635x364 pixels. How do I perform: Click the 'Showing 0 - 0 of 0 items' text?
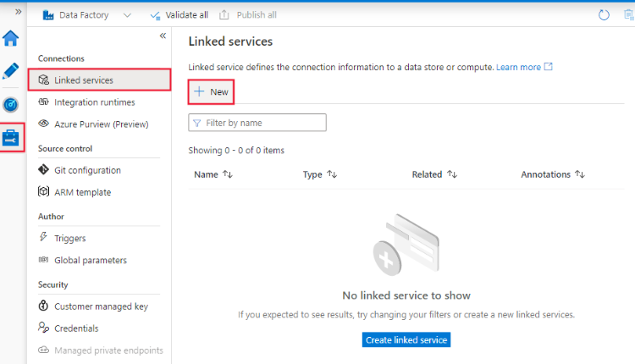(x=236, y=150)
